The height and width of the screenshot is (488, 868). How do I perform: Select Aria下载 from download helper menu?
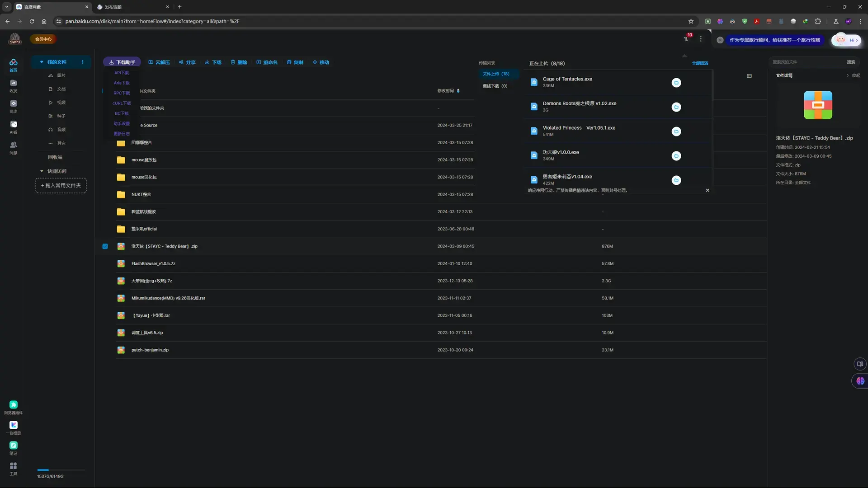pos(122,83)
